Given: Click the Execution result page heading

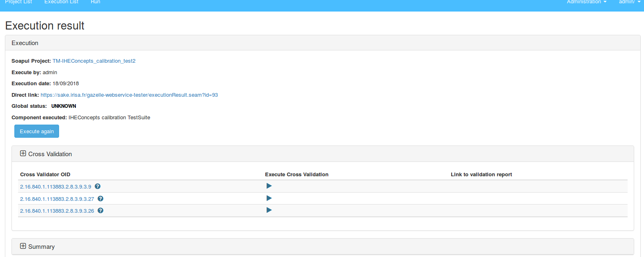Looking at the screenshot, I should 45,25.
